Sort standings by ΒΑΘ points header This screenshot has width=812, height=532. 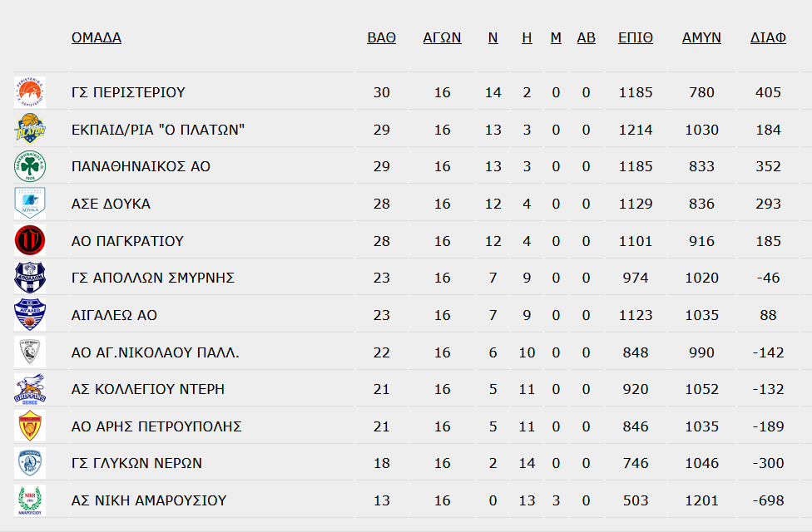(x=382, y=37)
